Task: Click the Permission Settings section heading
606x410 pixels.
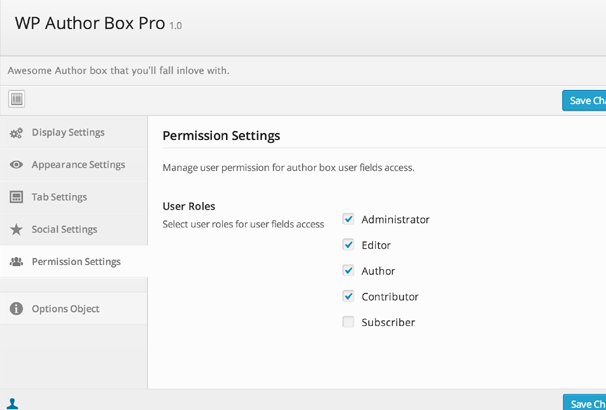Action: click(221, 136)
